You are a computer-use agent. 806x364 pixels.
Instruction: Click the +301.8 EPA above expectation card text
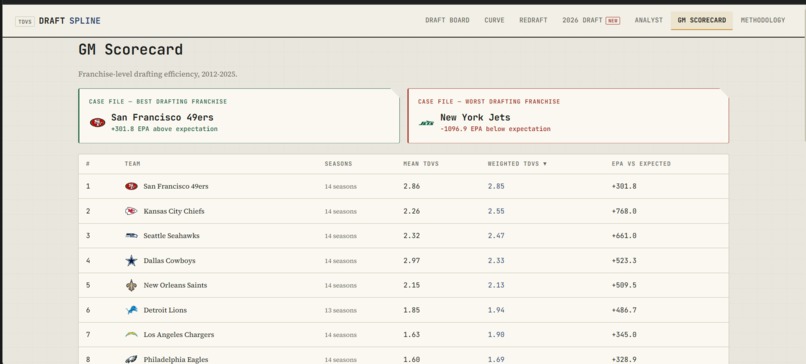(x=164, y=129)
